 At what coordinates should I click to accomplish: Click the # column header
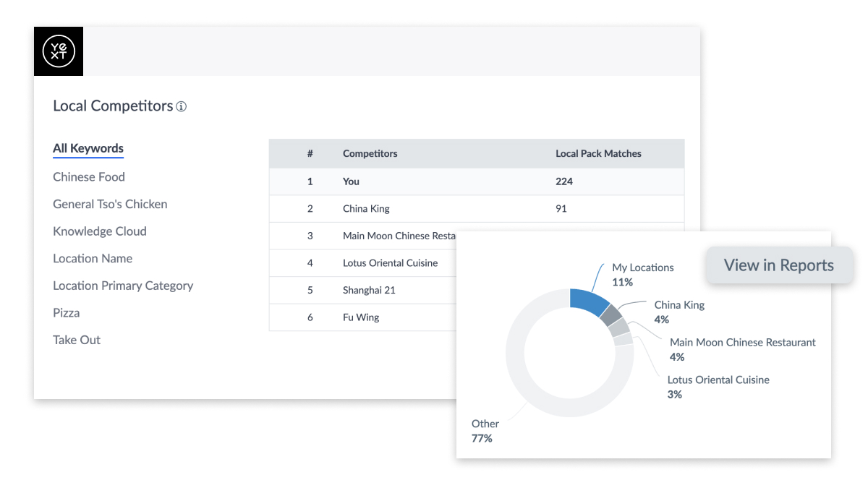coord(310,153)
